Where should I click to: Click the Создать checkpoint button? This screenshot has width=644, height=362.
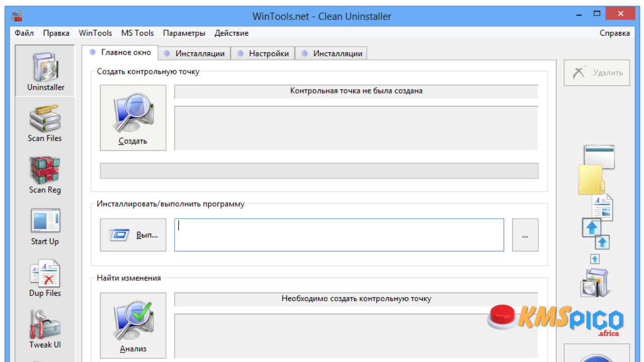point(133,118)
